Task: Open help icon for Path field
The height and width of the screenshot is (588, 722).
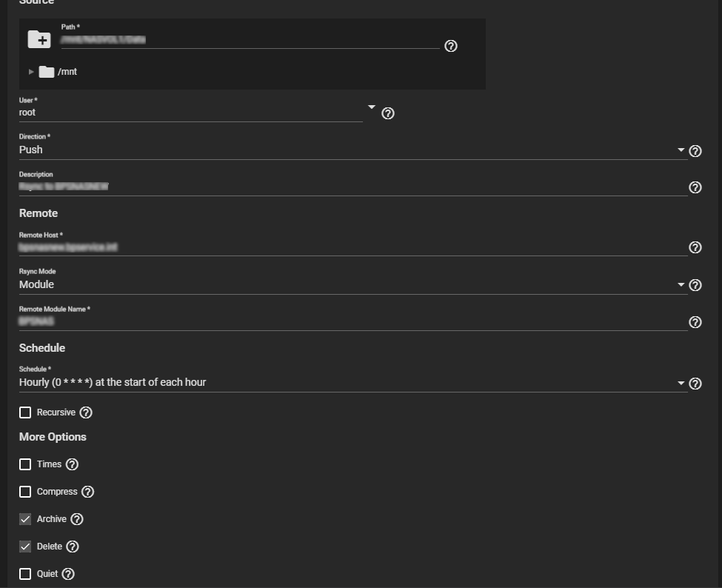Action: pos(451,46)
